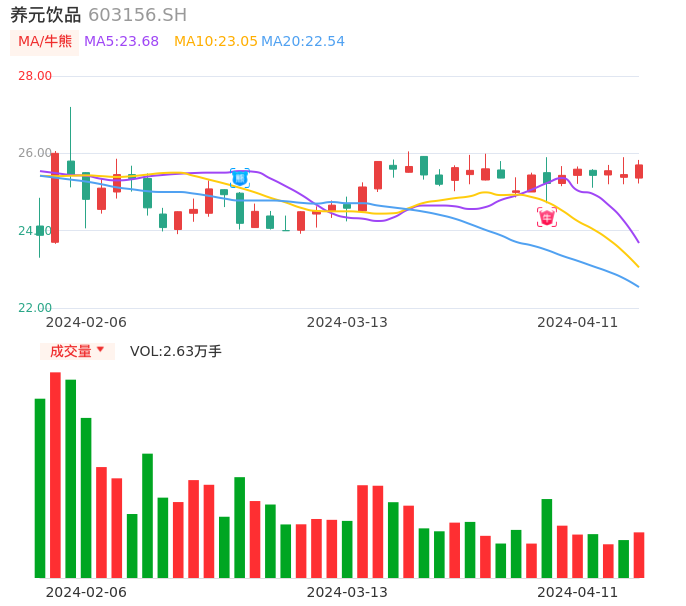The image size is (686, 606).
Task: Click the large red candlestick near 26.00 label
Action: (55, 197)
